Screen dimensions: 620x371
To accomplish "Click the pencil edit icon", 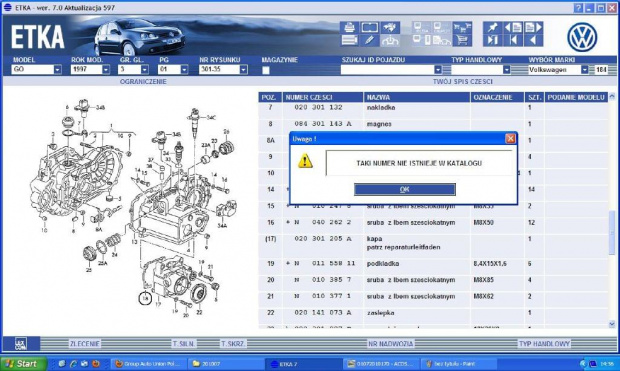I will pos(370,40).
